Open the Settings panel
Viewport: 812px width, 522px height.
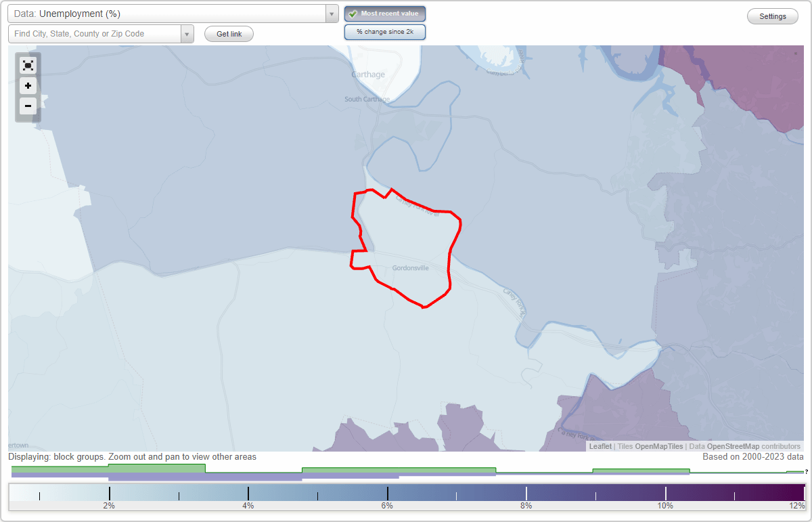coord(772,16)
